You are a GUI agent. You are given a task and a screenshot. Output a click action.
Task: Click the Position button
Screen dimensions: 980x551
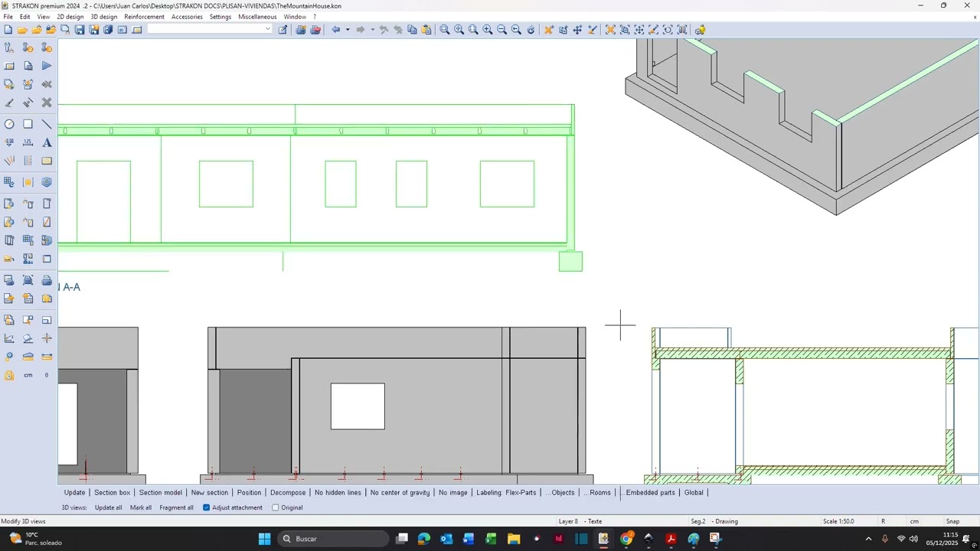[249, 493]
